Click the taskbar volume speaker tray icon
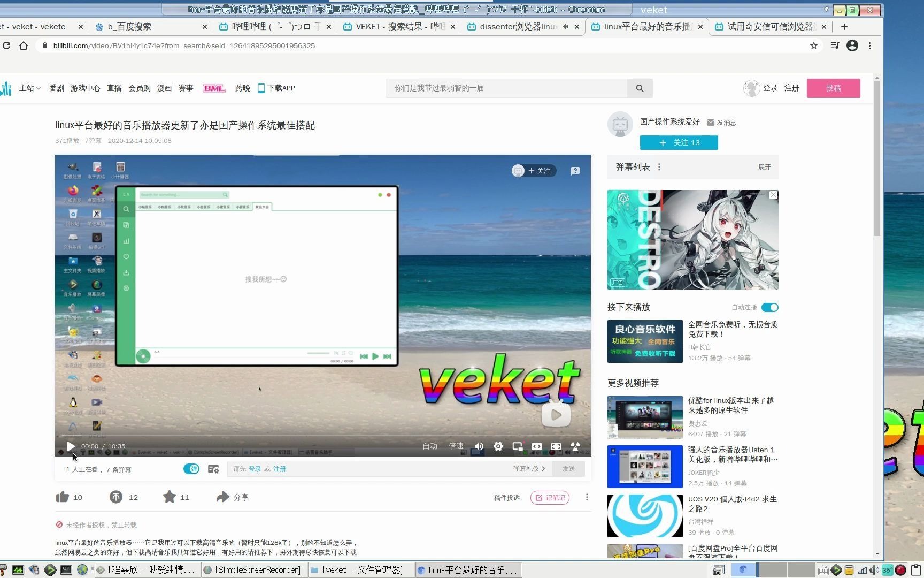The image size is (924, 578). 874,570
